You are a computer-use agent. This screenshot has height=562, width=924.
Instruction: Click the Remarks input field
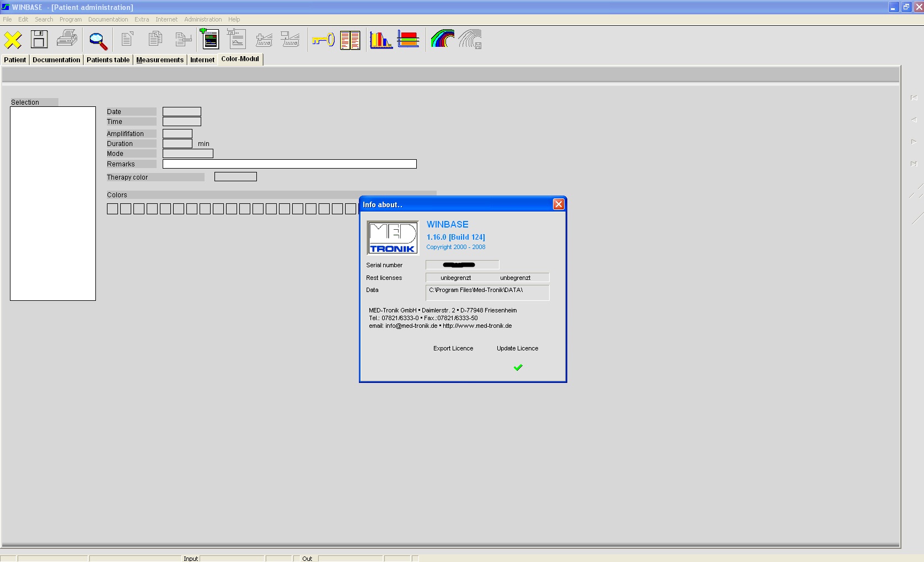pos(289,164)
